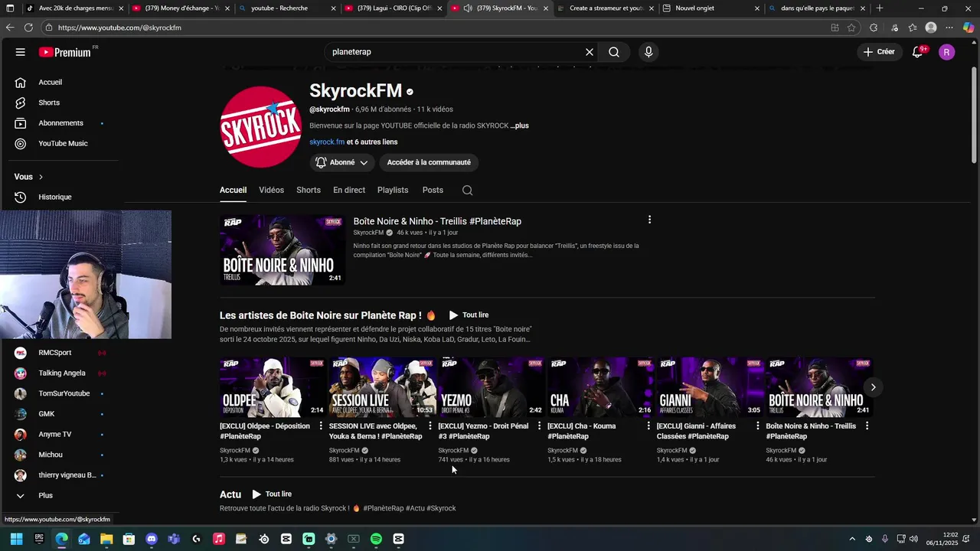Click the browser address bar URL

coord(119,28)
